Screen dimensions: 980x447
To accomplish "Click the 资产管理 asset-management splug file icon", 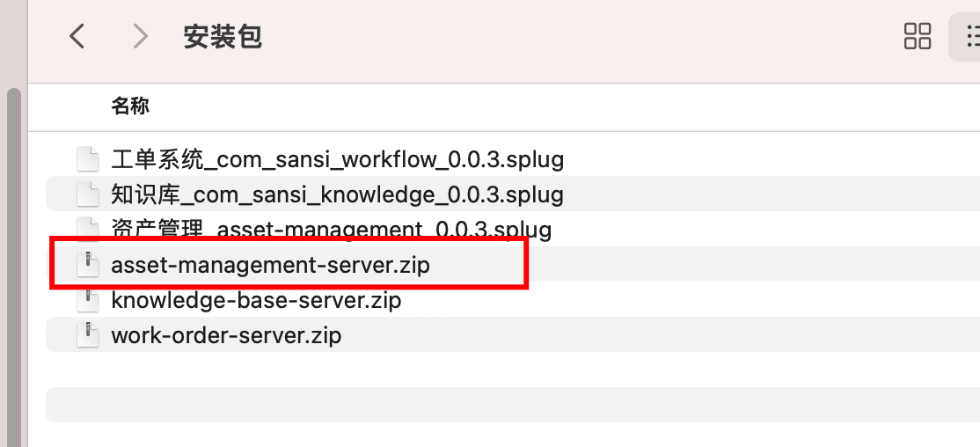I will pos(88,228).
